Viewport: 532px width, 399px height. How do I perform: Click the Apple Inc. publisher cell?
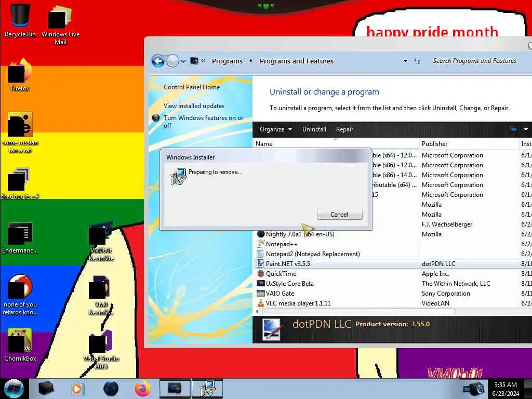(435, 273)
